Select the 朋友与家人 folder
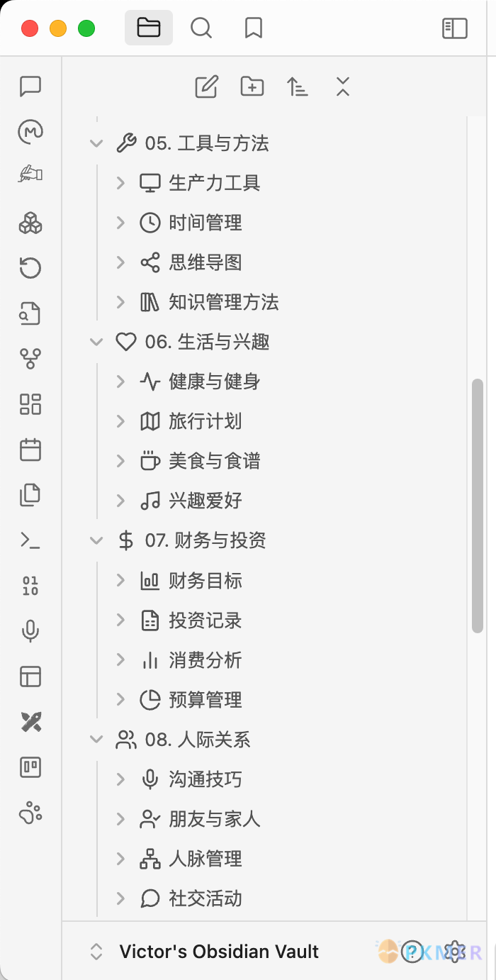 [214, 819]
